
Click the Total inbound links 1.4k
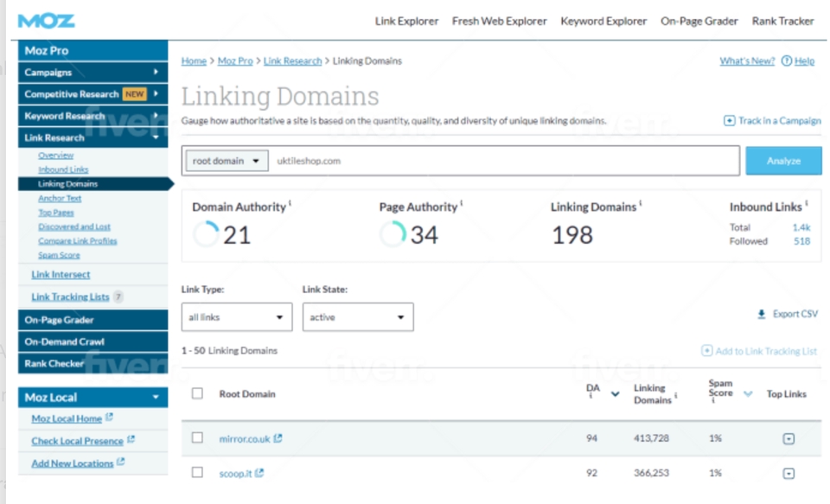801,227
